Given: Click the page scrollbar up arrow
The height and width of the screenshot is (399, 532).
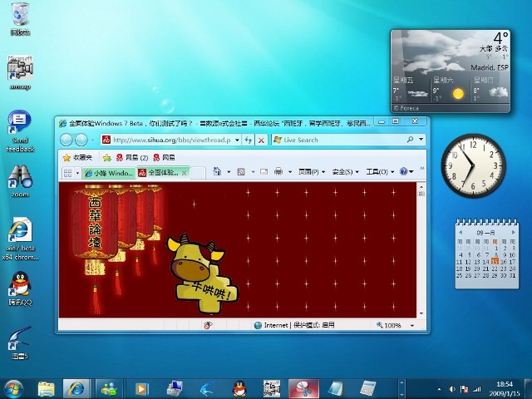Looking at the screenshot, I should tap(421, 187).
